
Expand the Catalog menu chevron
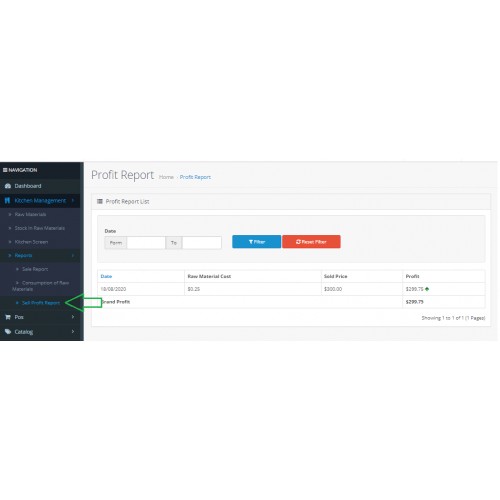coord(73,331)
